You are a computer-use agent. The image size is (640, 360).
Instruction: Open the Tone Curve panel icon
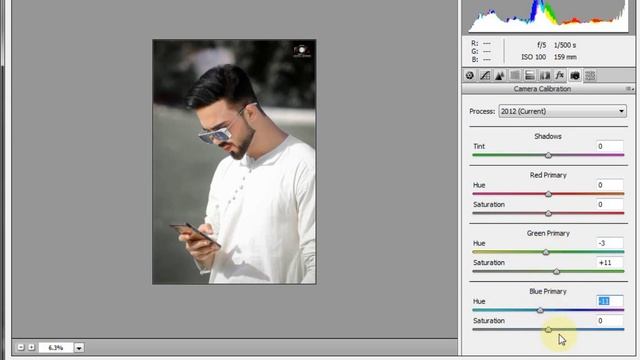(485, 76)
